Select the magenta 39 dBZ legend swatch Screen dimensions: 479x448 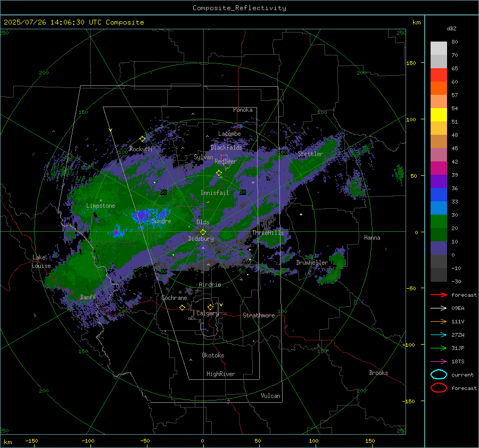439,168
